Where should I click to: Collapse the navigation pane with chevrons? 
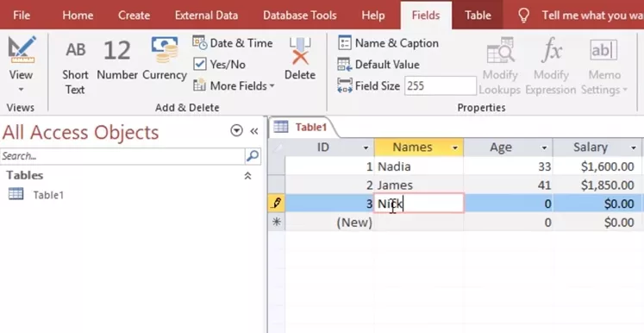(x=254, y=131)
